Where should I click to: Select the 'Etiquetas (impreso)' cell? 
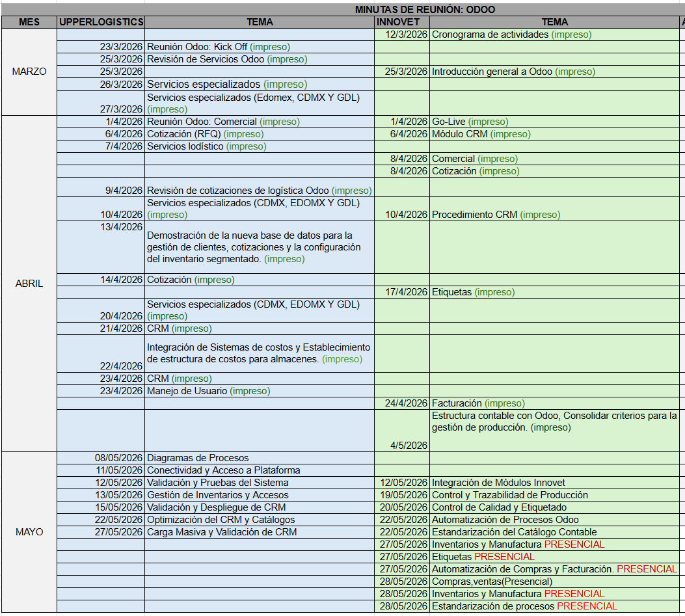click(554, 292)
